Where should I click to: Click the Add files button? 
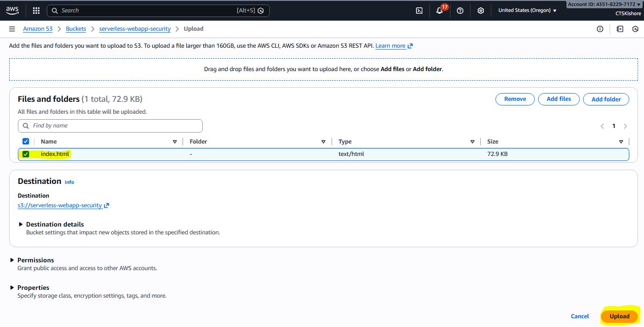click(x=558, y=99)
